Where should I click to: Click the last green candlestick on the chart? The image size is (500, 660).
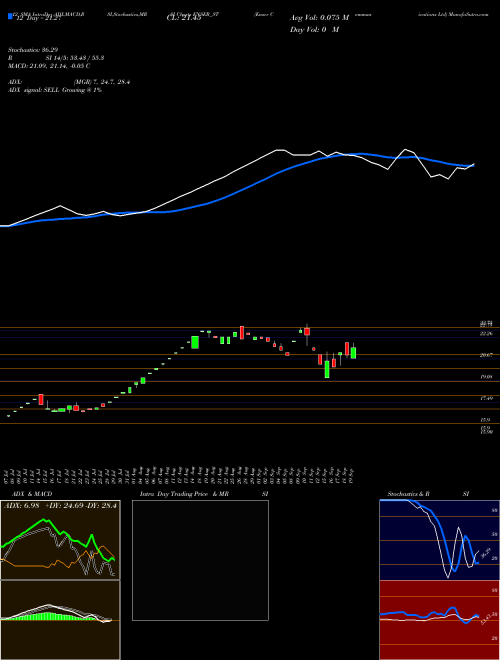[x=354, y=352]
